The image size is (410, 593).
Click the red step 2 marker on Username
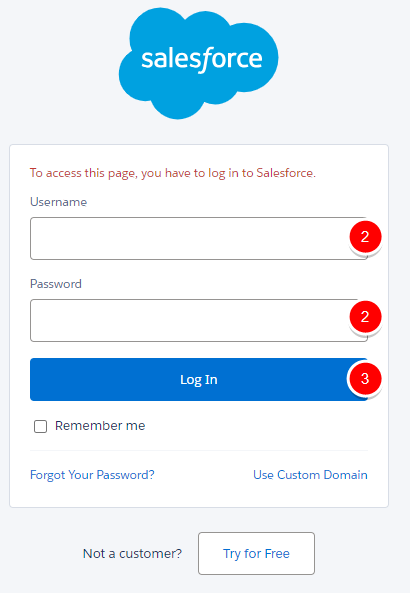(365, 237)
